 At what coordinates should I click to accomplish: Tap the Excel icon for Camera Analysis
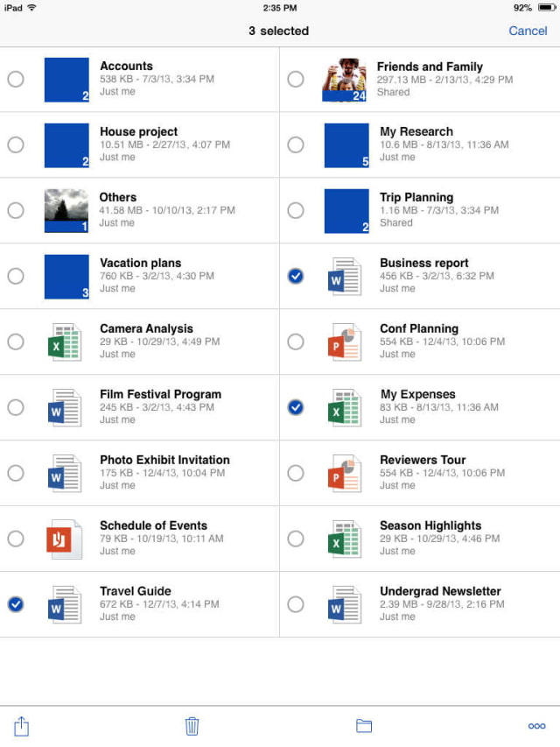[65, 342]
